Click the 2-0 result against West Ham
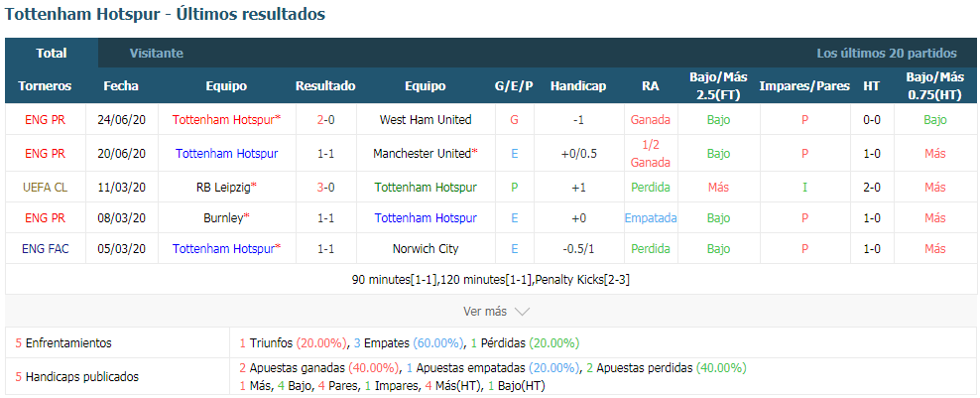The width and height of the screenshot is (980, 398). point(325,119)
